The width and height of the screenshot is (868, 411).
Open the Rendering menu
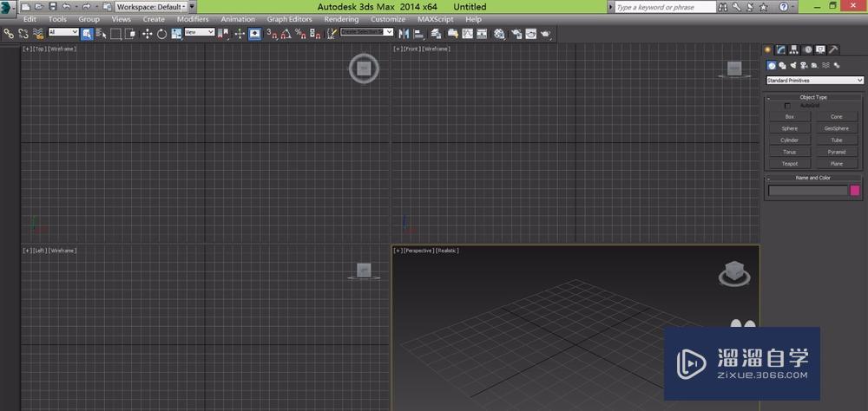tap(341, 19)
